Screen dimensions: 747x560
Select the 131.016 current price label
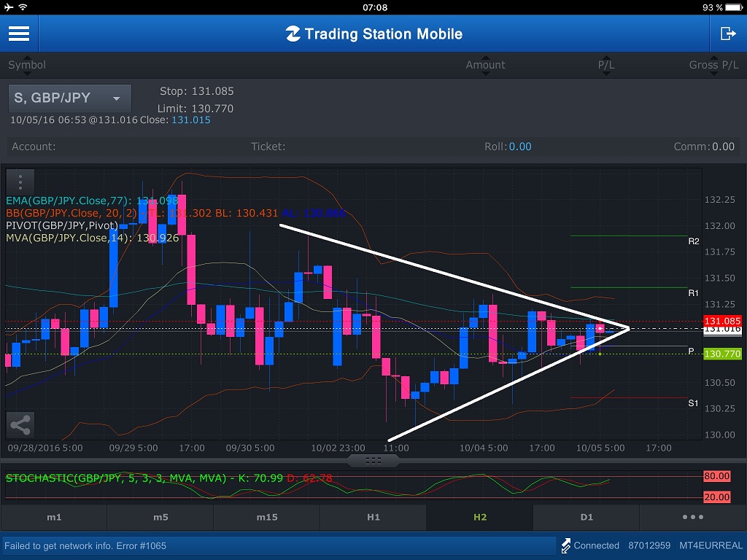(x=722, y=330)
